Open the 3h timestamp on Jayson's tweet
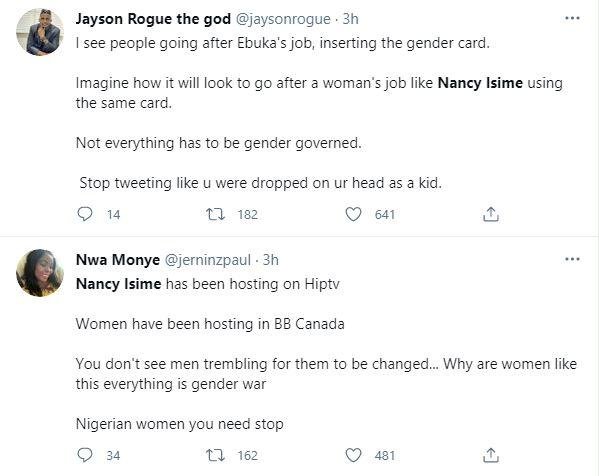599x476 pixels. pyautogui.click(x=350, y=19)
